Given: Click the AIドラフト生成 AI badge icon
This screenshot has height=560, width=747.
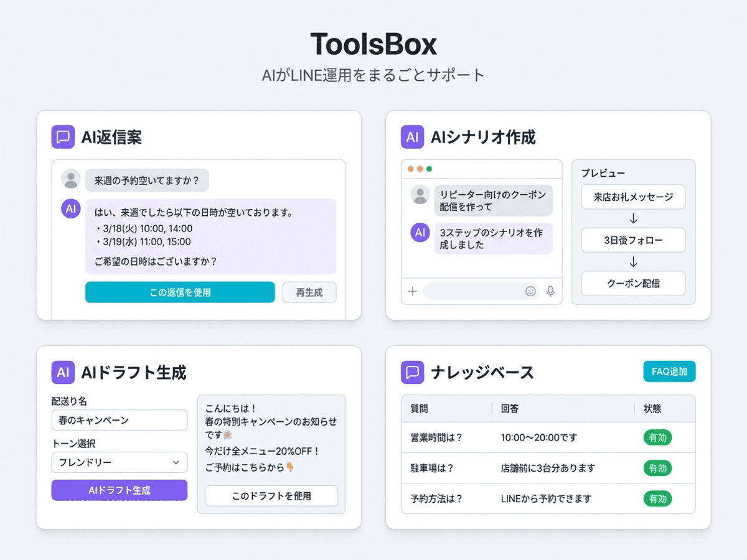Looking at the screenshot, I should tap(62, 372).
